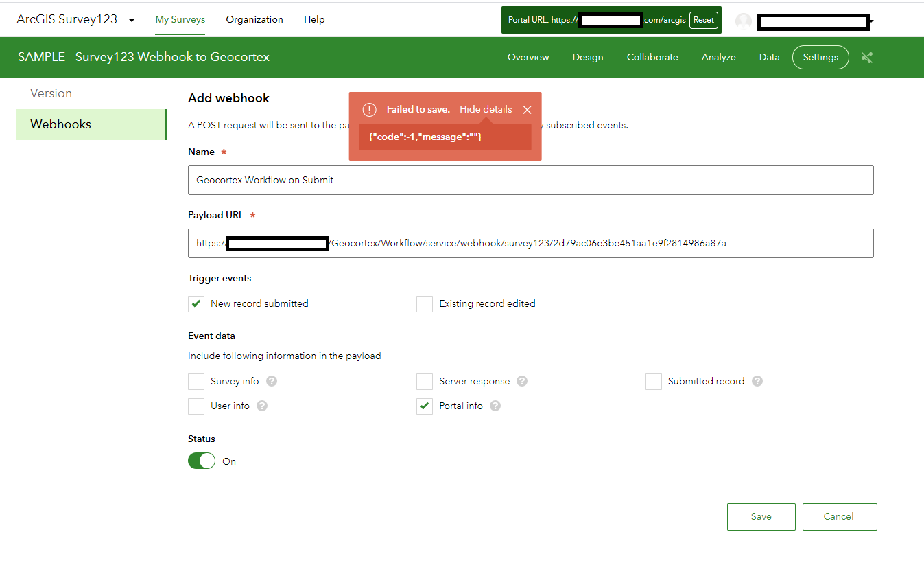Open the ArcGIS Survey123 app switcher dropdown

[131, 20]
